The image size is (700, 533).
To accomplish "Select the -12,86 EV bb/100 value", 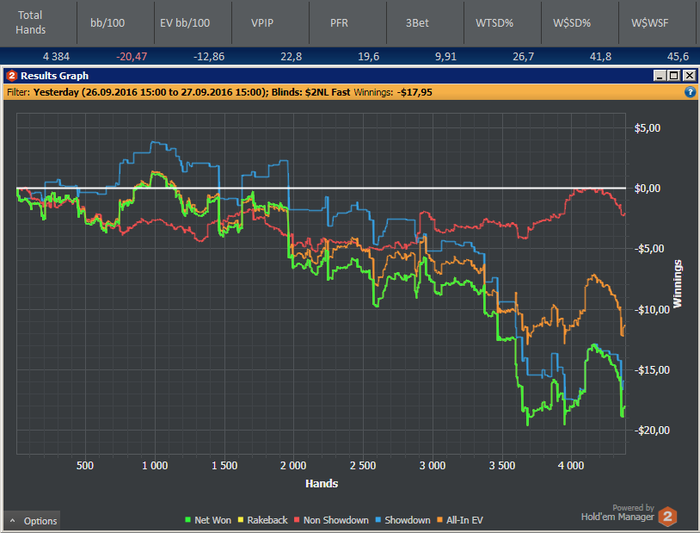I will point(209,57).
